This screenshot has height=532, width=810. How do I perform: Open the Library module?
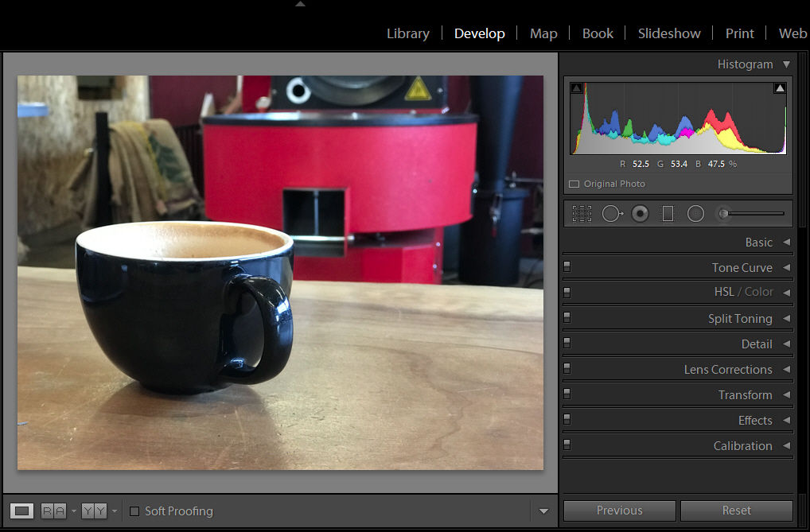click(408, 33)
